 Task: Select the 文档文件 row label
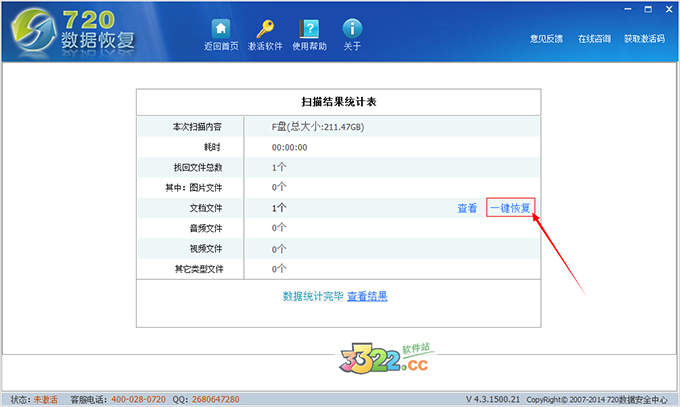click(x=206, y=208)
